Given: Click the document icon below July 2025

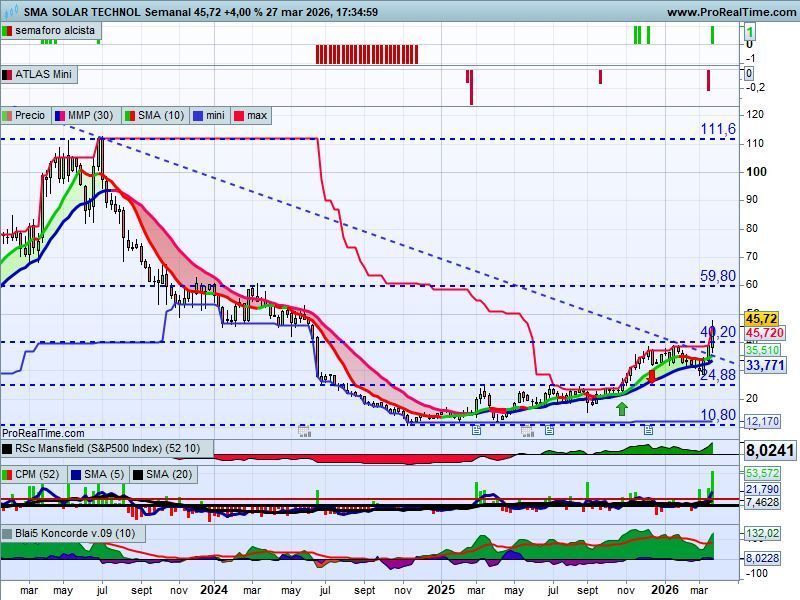Looking at the screenshot, I should [549, 430].
